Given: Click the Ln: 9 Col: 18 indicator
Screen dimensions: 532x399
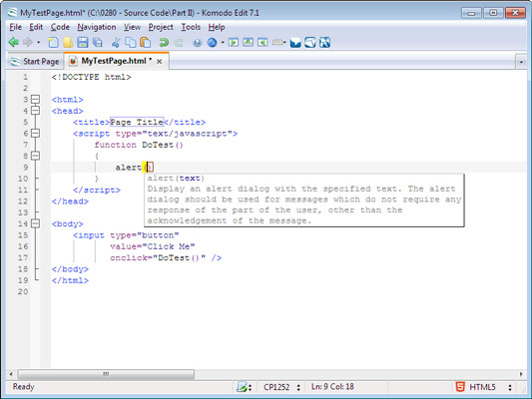Looking at the screenshot, I should [332, 387].
